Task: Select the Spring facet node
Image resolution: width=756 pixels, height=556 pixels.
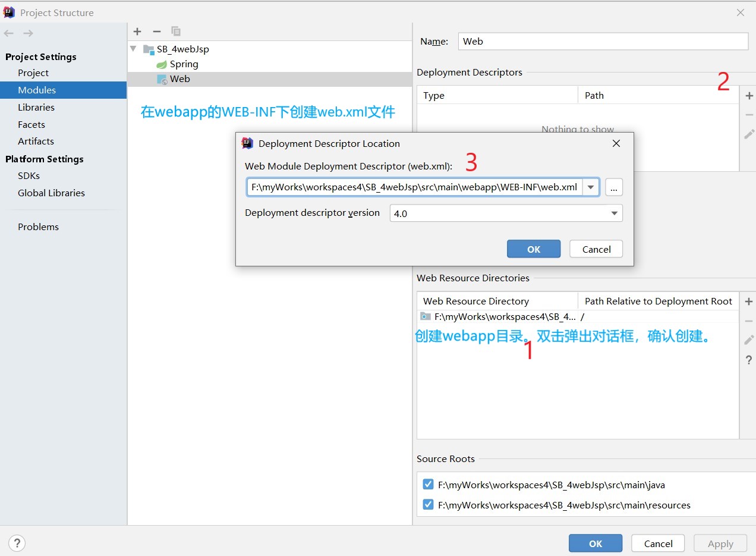Action: [177, 64]
